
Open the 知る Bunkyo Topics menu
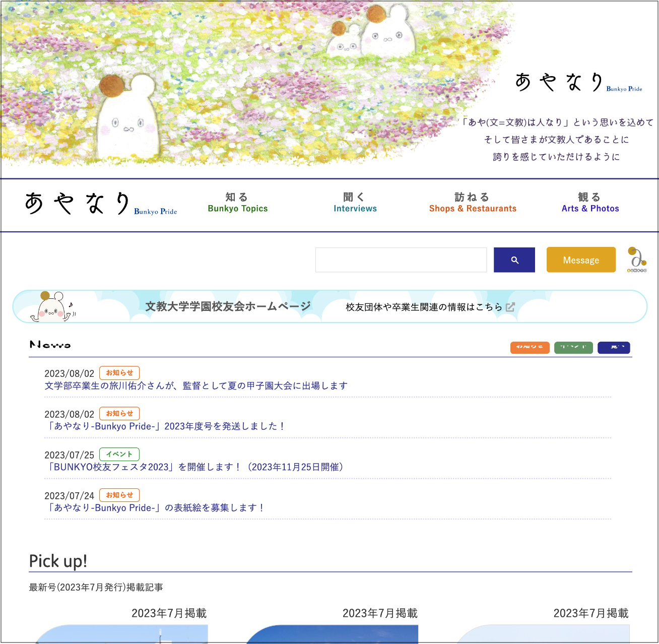coord(237,203)
